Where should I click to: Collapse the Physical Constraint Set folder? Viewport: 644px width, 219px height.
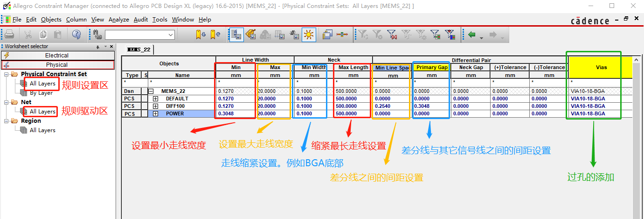tap(6, 74)
